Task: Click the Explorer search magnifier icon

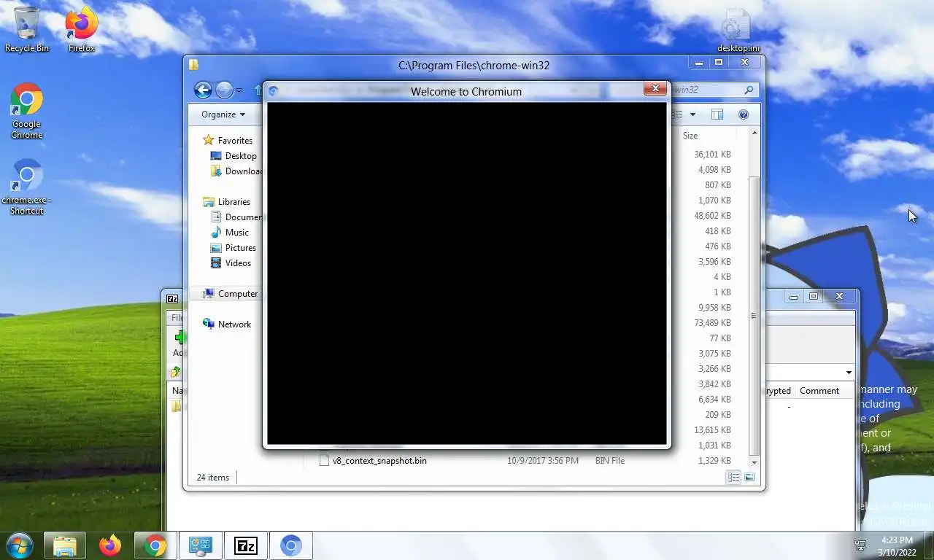Action: (749, 90)
